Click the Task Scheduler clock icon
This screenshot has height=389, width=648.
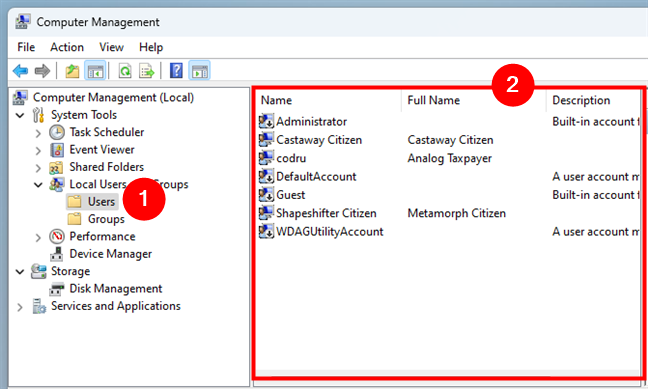tap(57, 132)
